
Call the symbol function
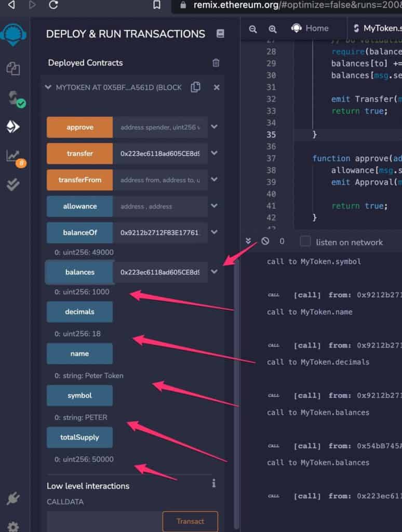point(79,395)
